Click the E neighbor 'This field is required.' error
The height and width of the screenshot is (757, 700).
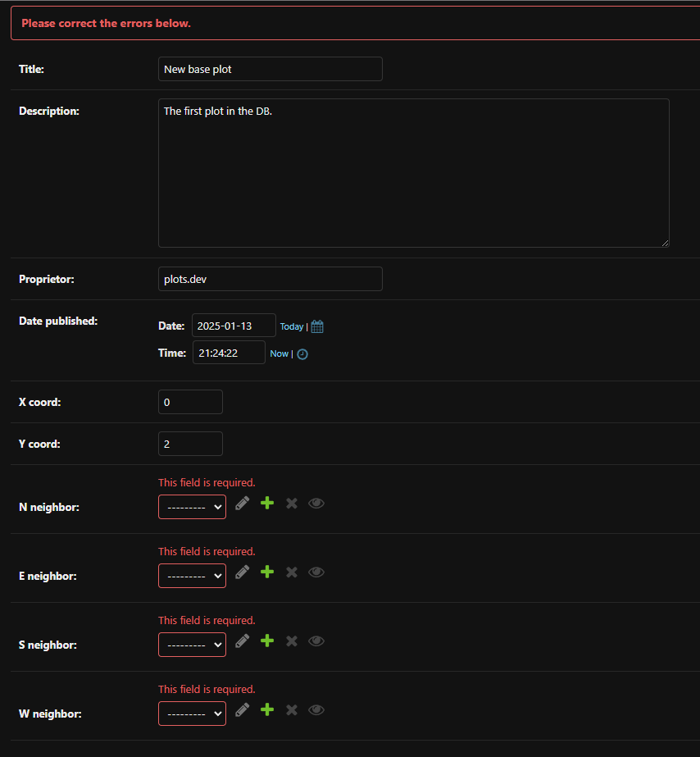click(x=207, y=551)
